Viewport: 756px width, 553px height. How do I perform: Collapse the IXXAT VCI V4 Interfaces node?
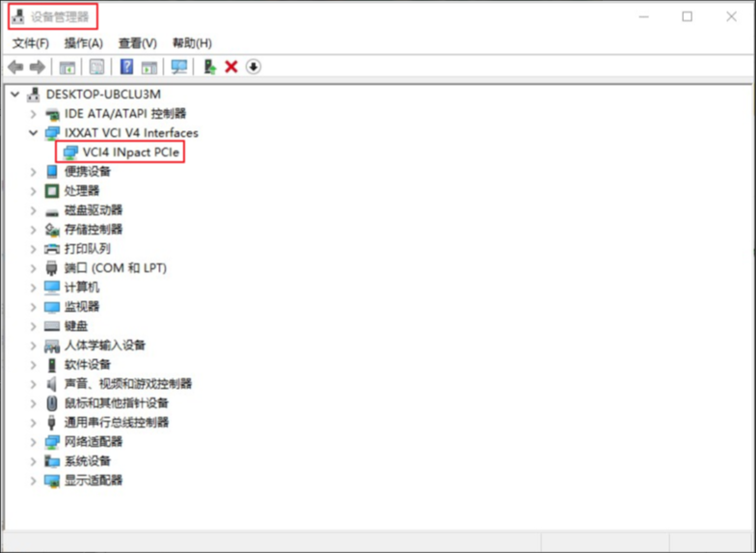click(33, 133)
